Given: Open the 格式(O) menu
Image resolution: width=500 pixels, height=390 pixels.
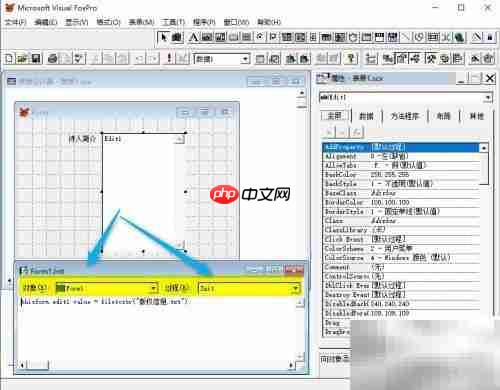Looking at the screenshot, I should (108, 22).
